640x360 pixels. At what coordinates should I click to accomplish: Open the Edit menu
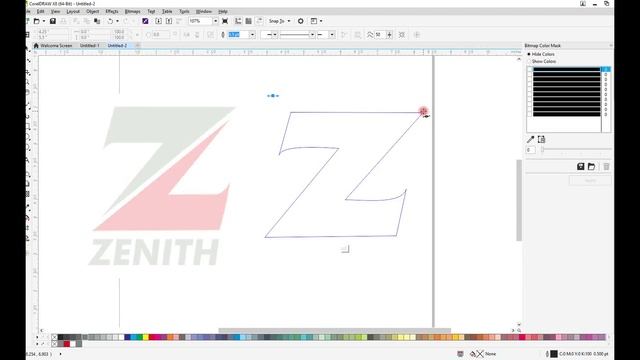click(40, 11)
